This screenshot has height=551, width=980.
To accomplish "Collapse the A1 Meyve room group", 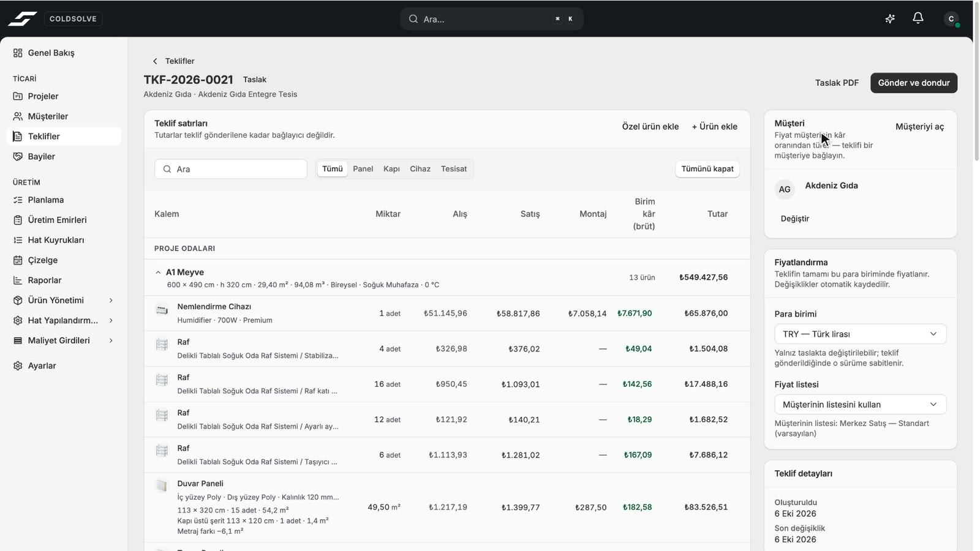I will [x=158, y=272].
